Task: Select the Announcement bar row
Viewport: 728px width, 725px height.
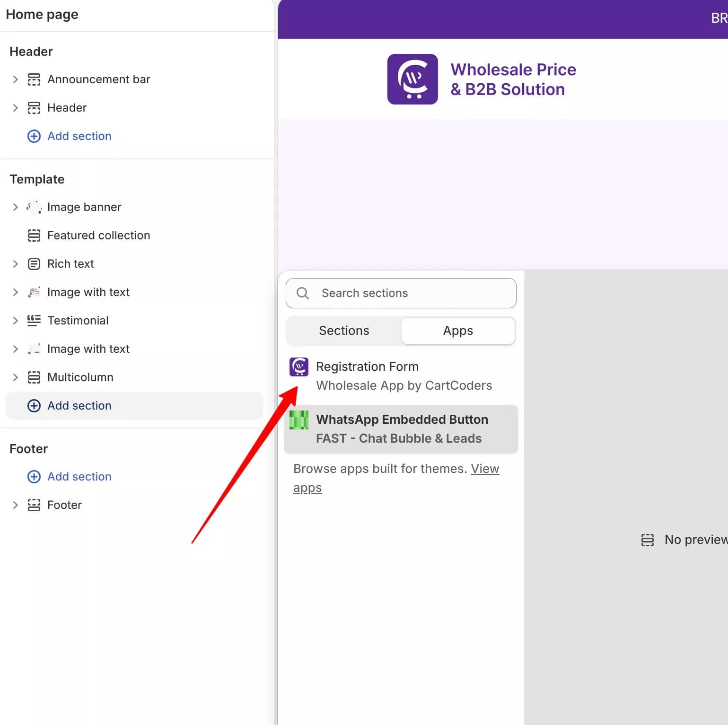Action: pyautogui.click(x=134, y=79)
